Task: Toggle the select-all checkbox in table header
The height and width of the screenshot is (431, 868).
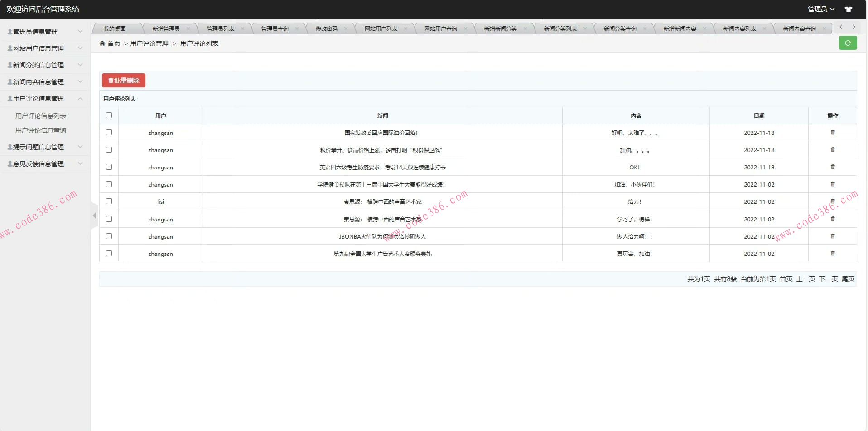Action: [109, 115]
